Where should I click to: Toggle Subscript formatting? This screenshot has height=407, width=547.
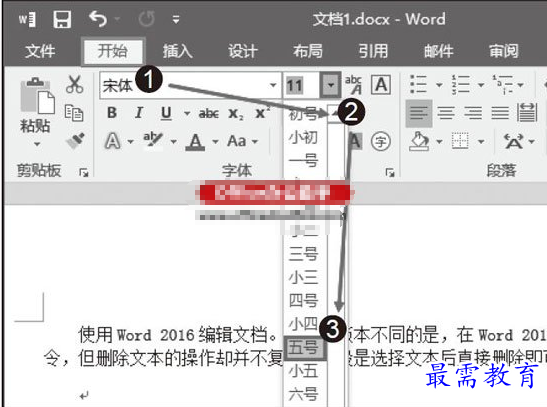(x=236, y=114)
